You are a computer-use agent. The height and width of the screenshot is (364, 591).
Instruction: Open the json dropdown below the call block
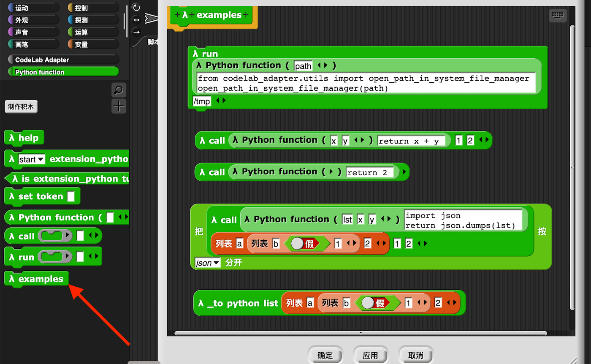coord(207,262)
